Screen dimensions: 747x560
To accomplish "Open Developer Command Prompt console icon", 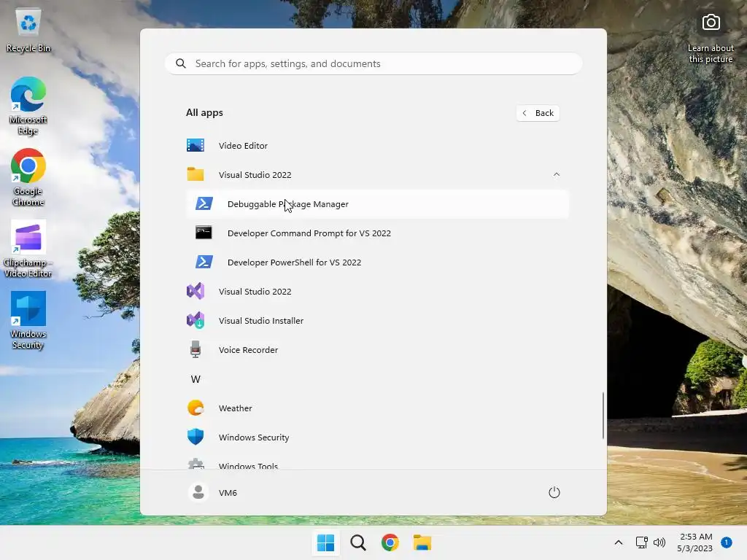I will 204,233.
